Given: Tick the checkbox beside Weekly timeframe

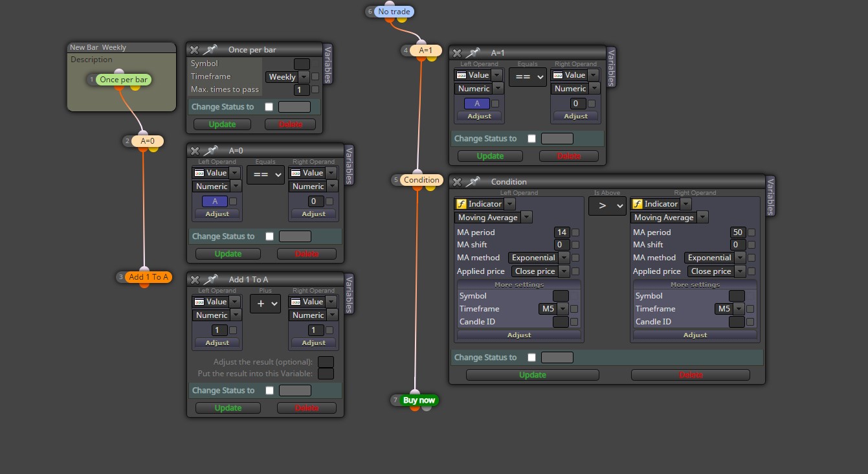Looking at the screenshot, I should (x=315, y=76).
